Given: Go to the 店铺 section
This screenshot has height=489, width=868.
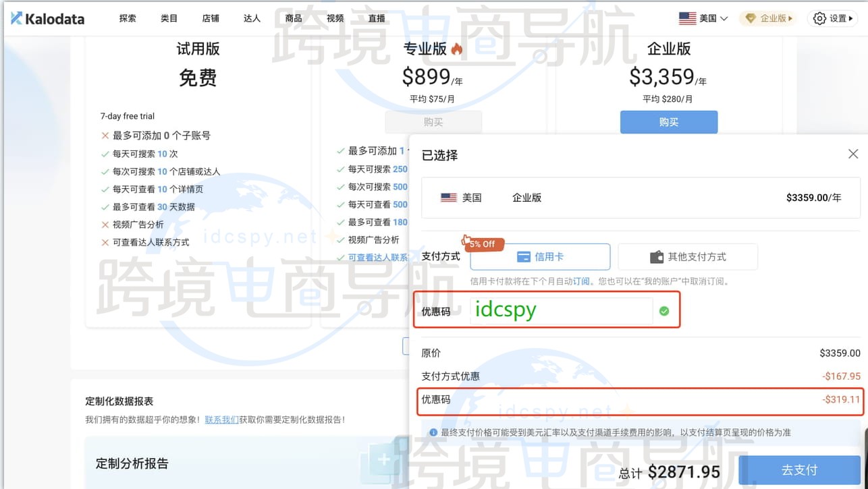Looking at the screenshot, I should [x=211, y=18].
